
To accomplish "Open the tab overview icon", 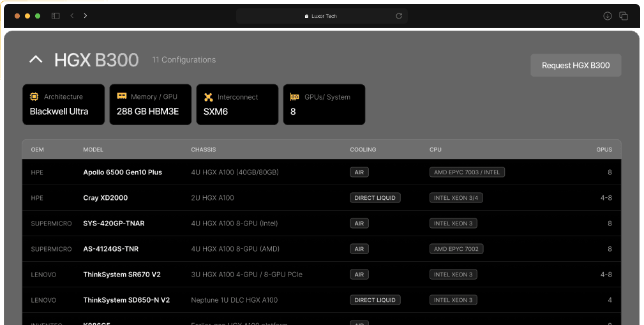I will [x=624, y=16].
